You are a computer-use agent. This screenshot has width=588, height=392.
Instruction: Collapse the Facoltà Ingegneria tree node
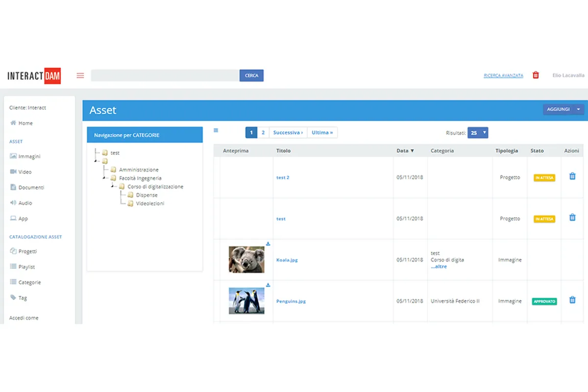coord(104,178)
